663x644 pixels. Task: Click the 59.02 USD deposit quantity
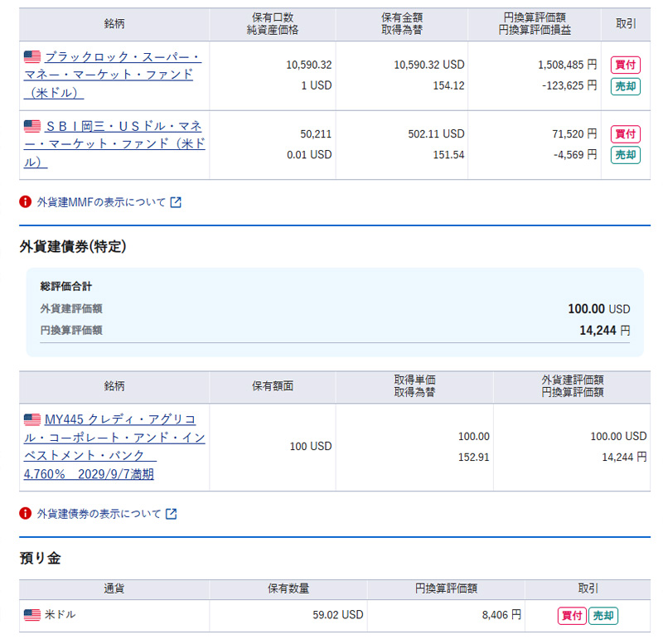pos(338,615)
